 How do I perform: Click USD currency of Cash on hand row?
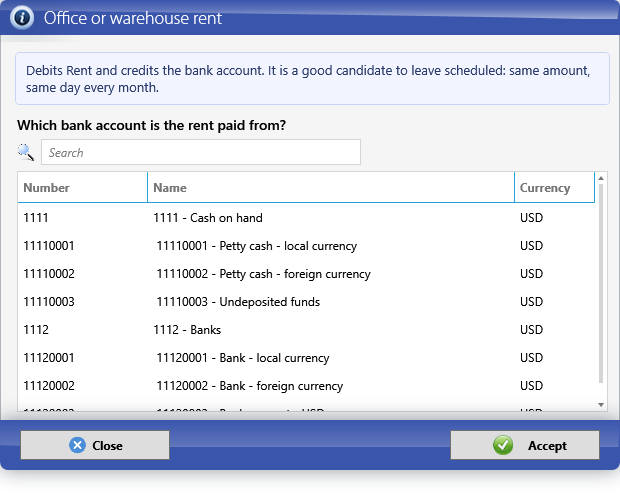pyautogui.click(x=531, y=217)
